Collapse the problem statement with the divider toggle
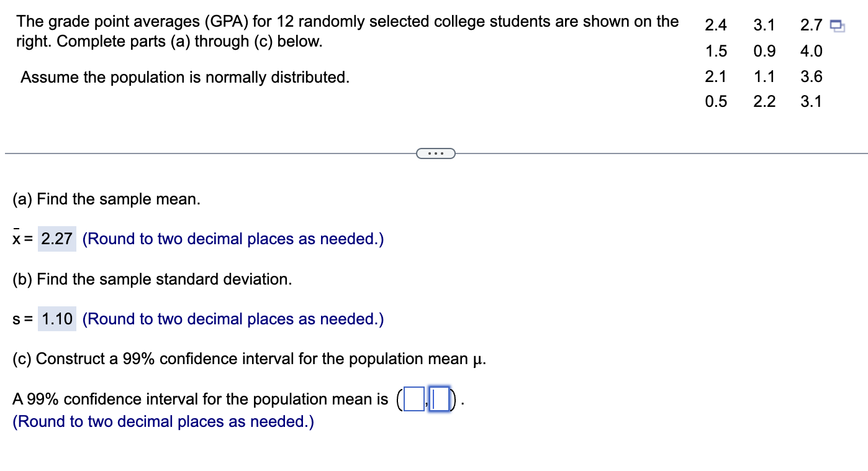Image resolution: width=868 pixels, height=471 pixels. pyautogui.click(x=435, y=153)
